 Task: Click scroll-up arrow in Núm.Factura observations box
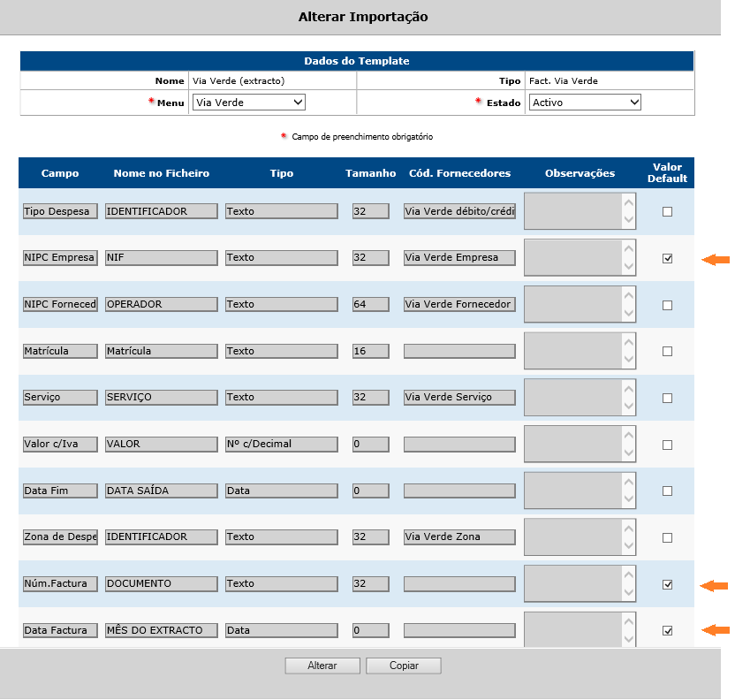coord(629,574)
